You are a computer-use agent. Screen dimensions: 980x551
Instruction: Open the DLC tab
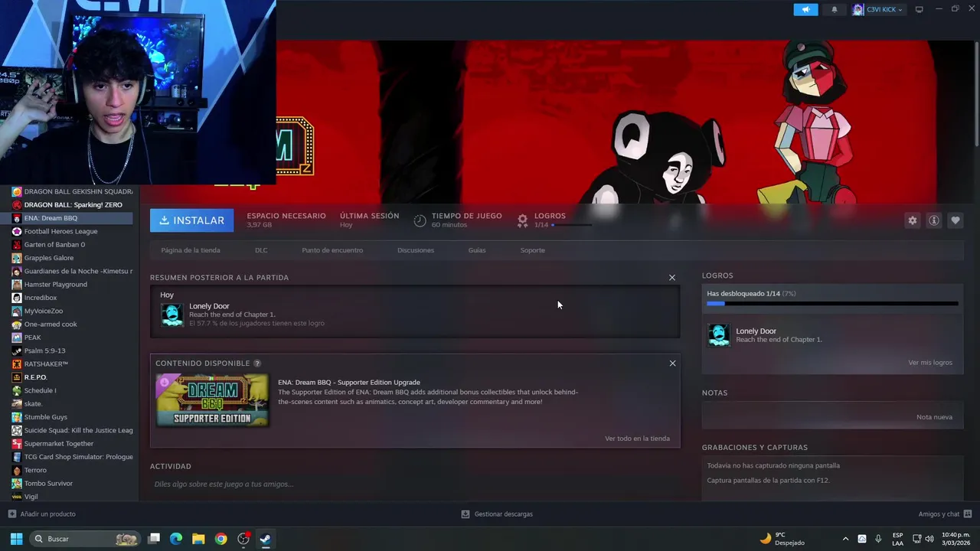pos(261,250)
